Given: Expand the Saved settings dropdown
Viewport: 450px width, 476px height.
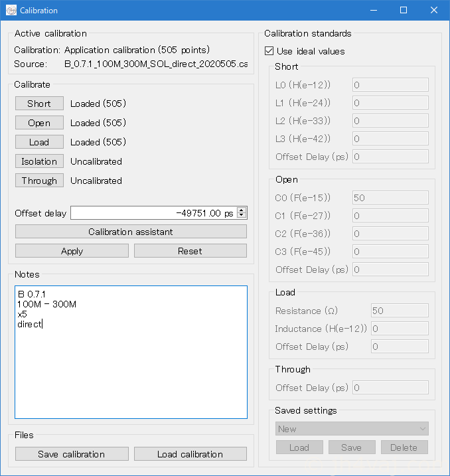Looking at the screenshot, I should pyautogui.click(x=352, y=429).
